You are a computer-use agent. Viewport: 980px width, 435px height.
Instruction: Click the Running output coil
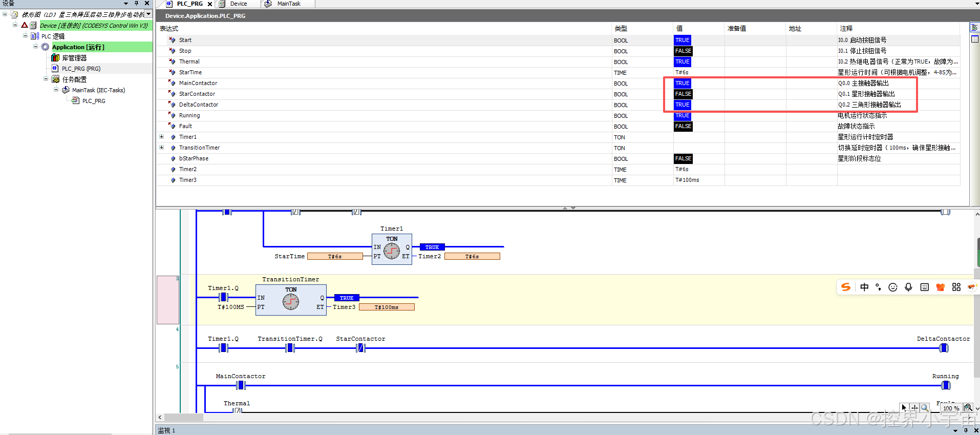[946, 385]
